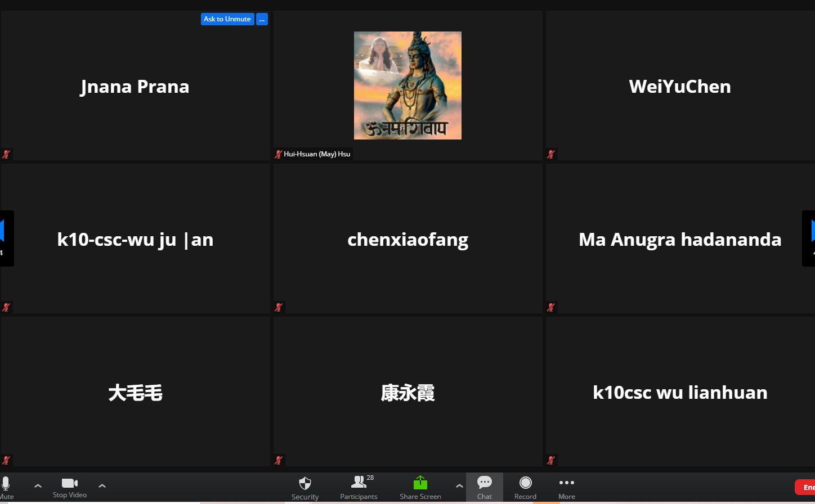Go to the previous gallery page

[x=5, y=238]
